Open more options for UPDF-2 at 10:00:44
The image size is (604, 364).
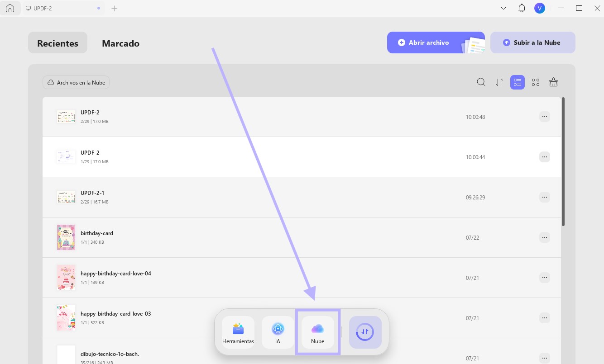click(x=545, y=157)
